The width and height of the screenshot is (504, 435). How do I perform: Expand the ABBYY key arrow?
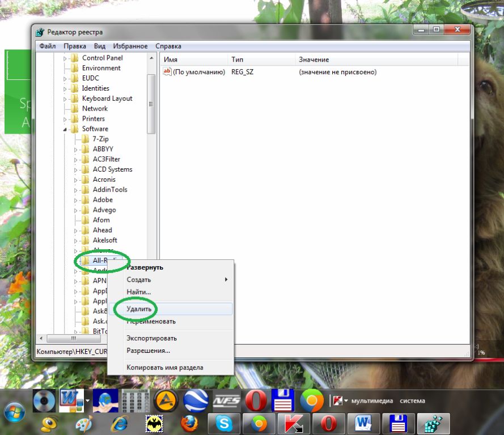(75, 150)
